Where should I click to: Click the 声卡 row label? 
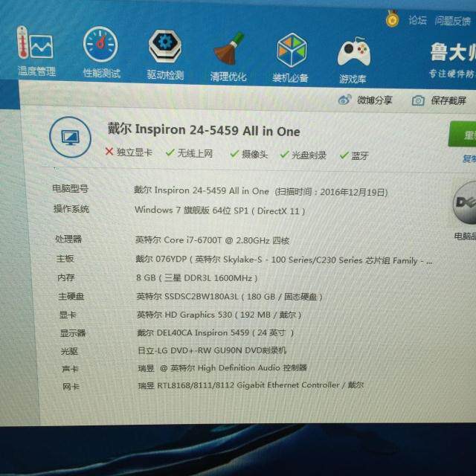[70, 369]
